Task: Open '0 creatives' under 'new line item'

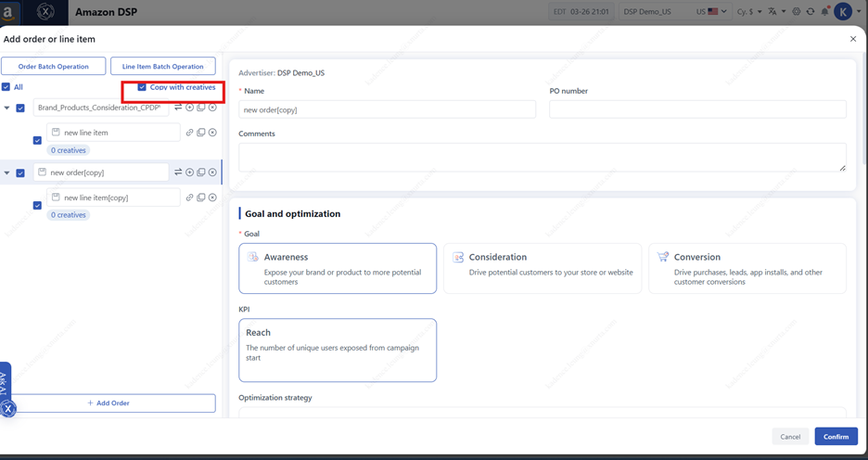Action: pyautogui.click(x=68, y=150)
